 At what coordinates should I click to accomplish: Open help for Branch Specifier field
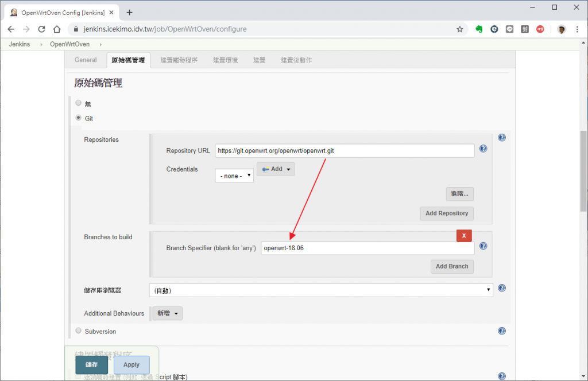[483, 246]
